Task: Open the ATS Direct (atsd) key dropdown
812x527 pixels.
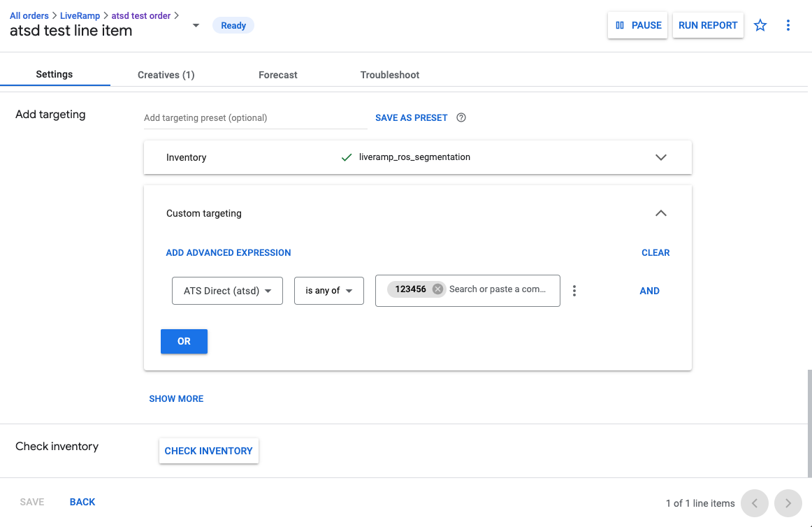Action: pos(227,291)
